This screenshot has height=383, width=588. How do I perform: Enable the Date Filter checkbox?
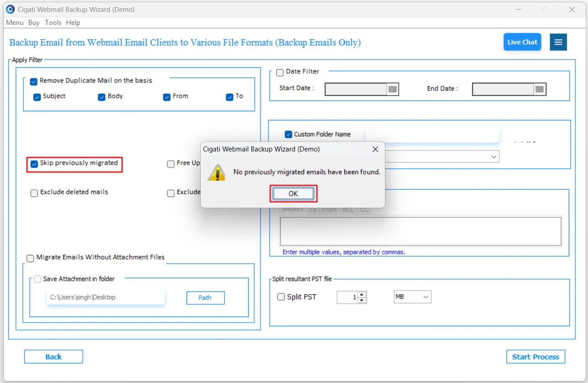[x=280, y=73]
